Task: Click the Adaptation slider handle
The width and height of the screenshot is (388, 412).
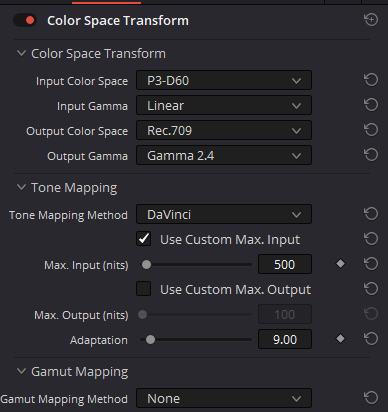Action: [150, 340]
